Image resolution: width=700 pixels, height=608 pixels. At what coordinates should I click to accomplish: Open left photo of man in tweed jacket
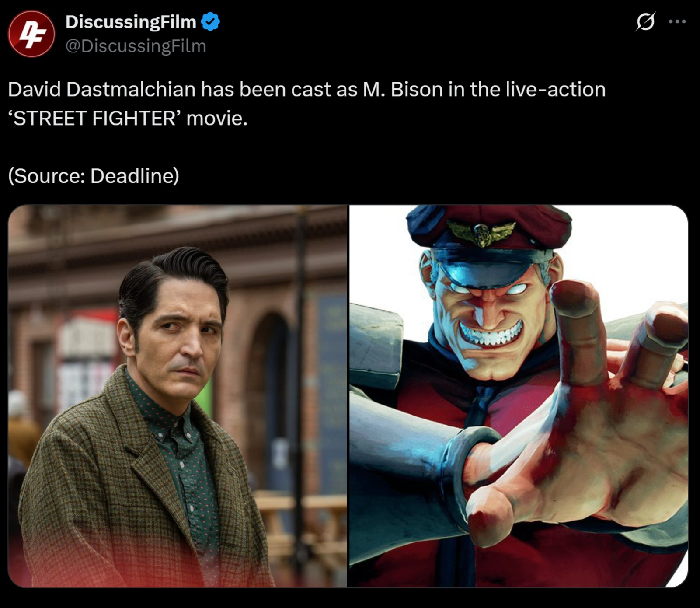(x=178, y=396)
